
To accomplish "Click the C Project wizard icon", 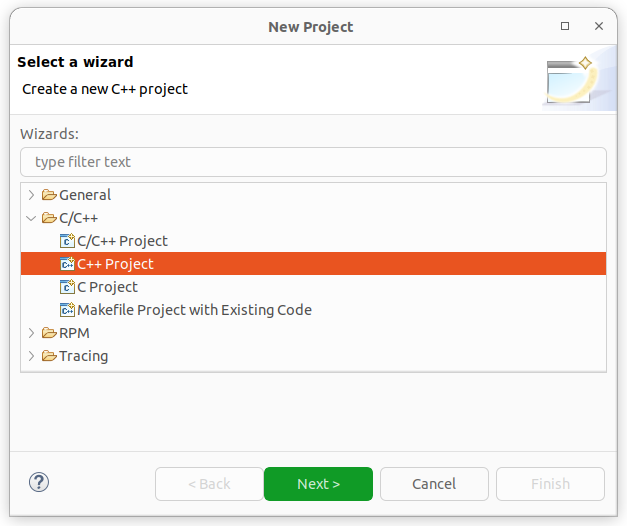I will click(x=67, y=287).
